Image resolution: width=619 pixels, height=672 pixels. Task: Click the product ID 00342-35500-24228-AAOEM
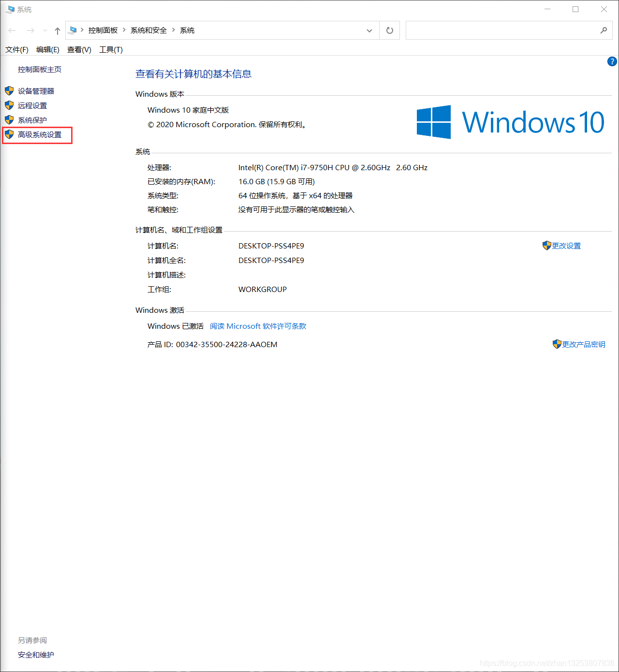pyautogui.click(x=227, y=344)
